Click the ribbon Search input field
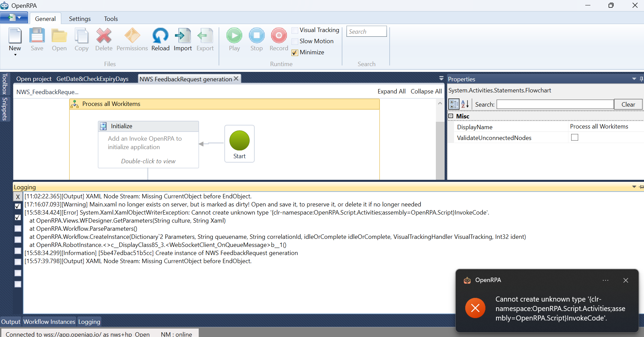The image size is (644, 337). pos(366,31)
